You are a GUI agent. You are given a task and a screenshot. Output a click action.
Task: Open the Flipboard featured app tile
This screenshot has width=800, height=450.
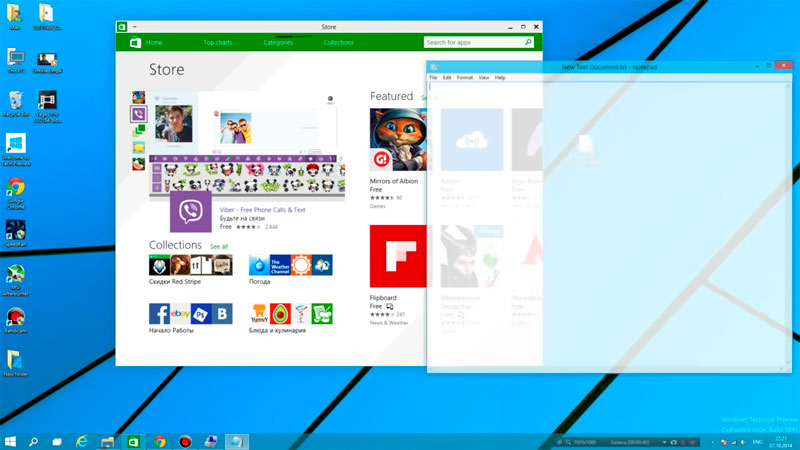(x=398, y=256)
